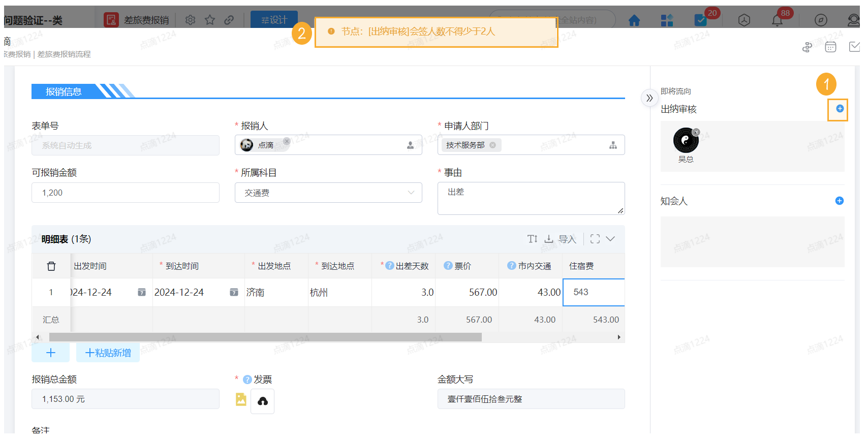Click the 43.00 市内交通 cell in row 1

[531, 292]
